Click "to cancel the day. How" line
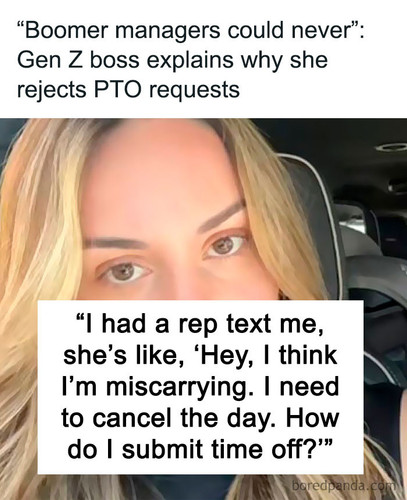 pos(200,418)
